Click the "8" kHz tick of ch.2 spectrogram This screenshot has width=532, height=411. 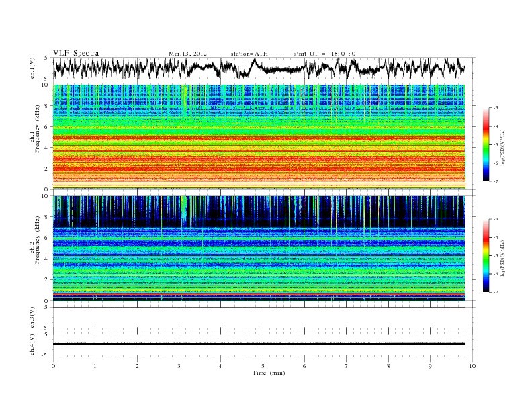47,217
